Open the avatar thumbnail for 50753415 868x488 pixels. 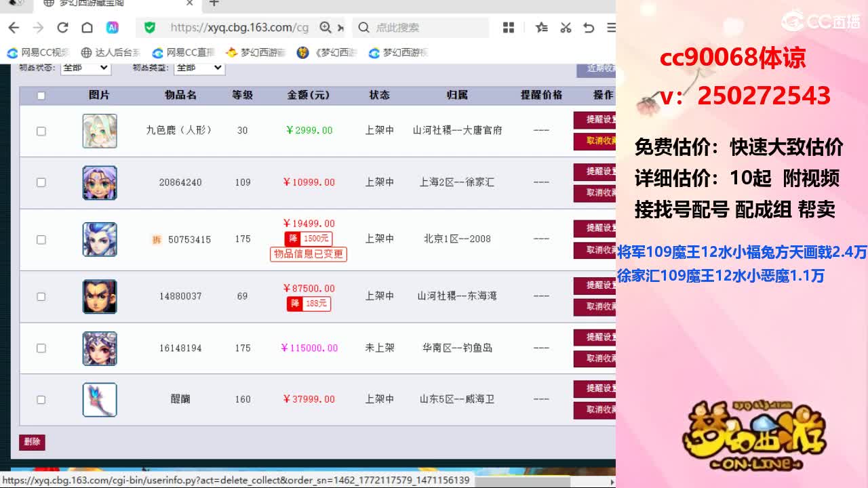click(100, 239)
